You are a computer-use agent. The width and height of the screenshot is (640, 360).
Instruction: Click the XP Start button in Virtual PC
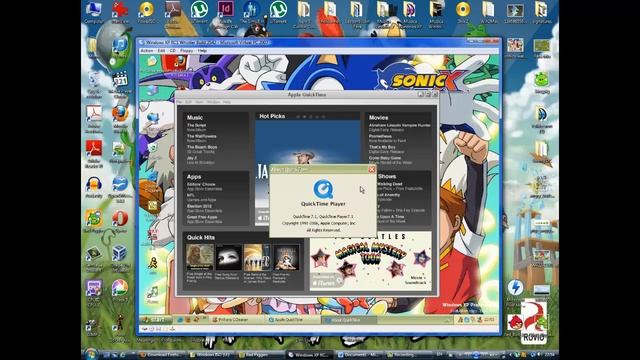click(156, 320)
